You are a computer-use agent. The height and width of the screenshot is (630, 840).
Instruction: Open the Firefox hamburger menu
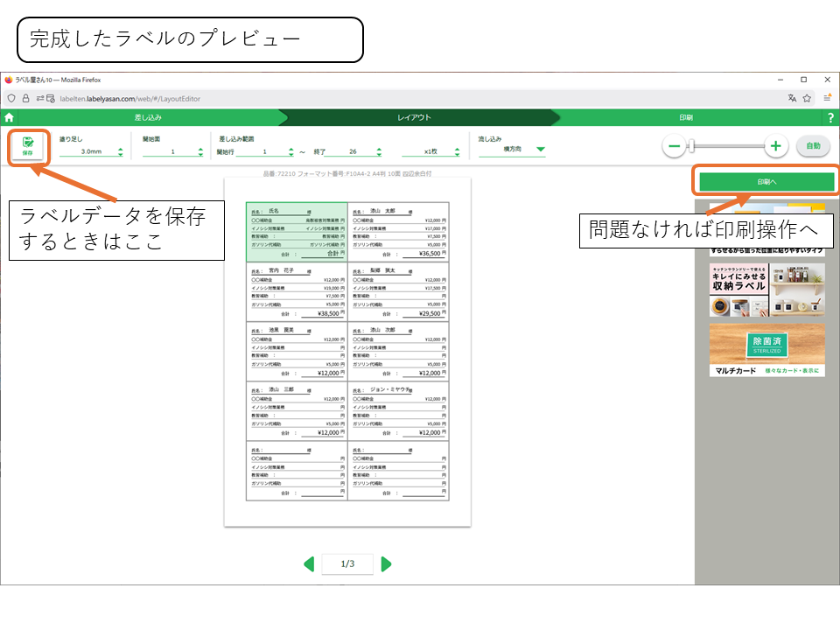point(827,98)
